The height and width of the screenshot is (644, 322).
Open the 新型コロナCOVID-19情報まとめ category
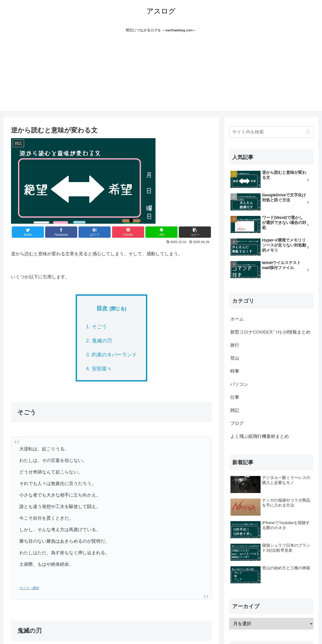point(270,332)
